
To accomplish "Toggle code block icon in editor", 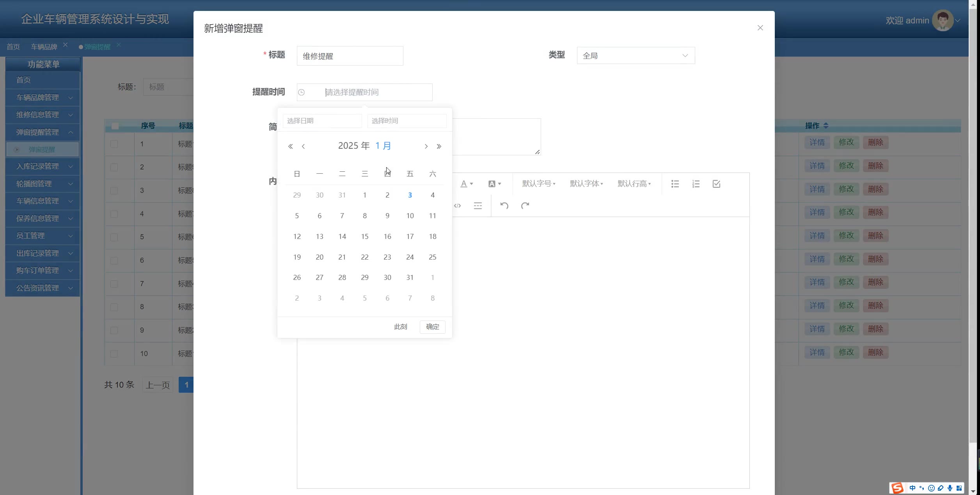I will [x=458, y=206].
